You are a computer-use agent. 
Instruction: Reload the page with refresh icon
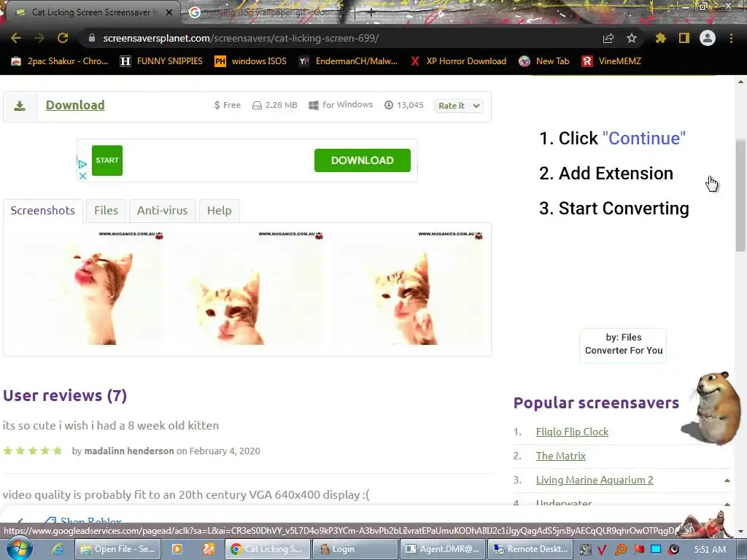(x=63, y=38)
